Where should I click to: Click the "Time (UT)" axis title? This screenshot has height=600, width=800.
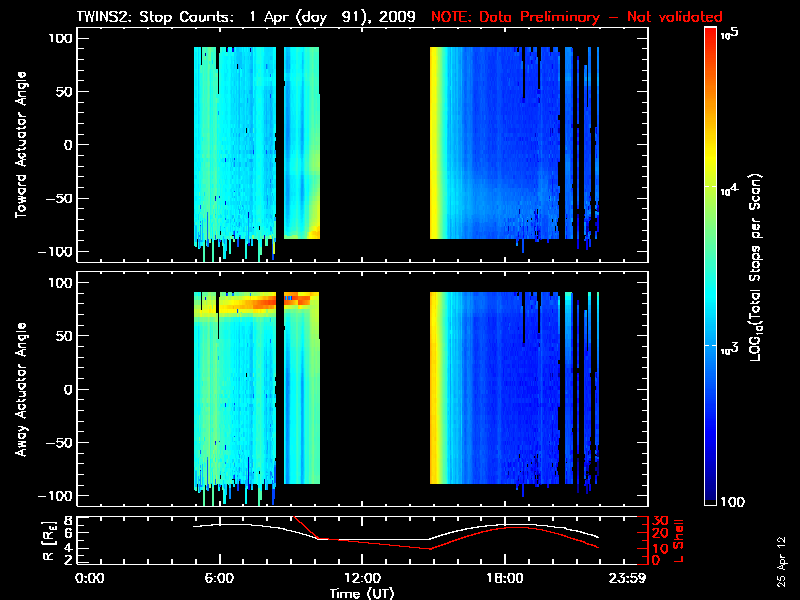[x=362, y=593]
